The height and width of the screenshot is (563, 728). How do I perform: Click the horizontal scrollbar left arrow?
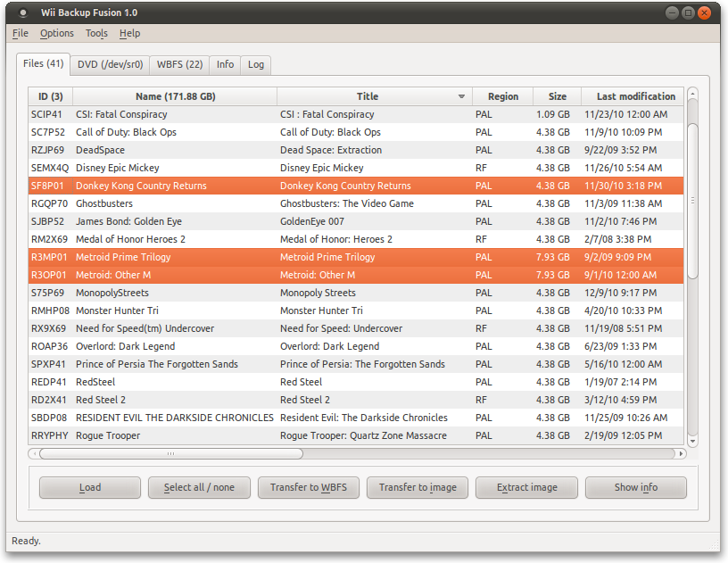[33, 453]
